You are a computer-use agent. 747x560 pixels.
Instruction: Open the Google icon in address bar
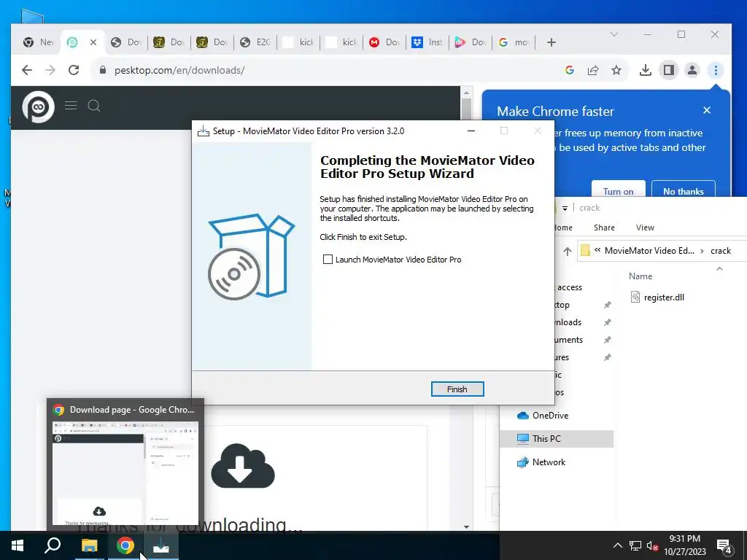click(x=569, y=70)
